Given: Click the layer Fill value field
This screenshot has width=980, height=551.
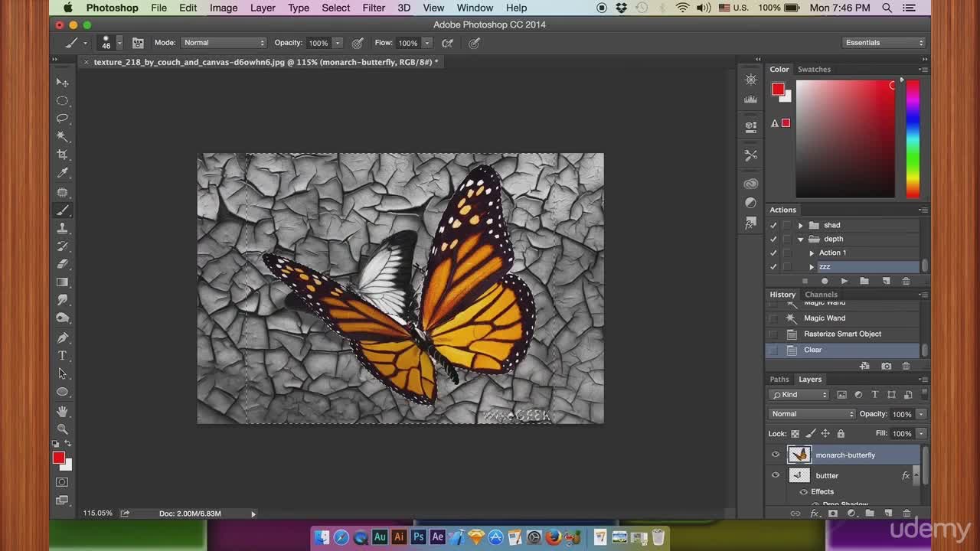Looking at the screenshot, I should [x=902, y=434].
